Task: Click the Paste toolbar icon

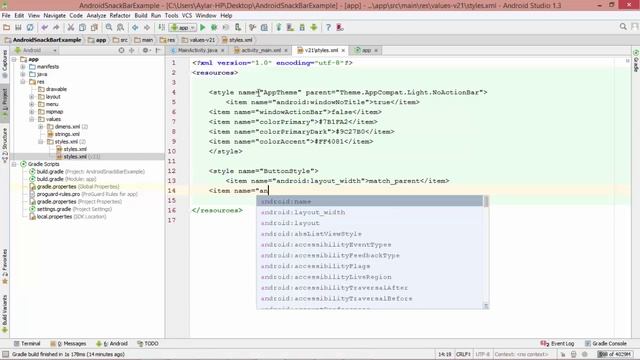Action: 94,27
